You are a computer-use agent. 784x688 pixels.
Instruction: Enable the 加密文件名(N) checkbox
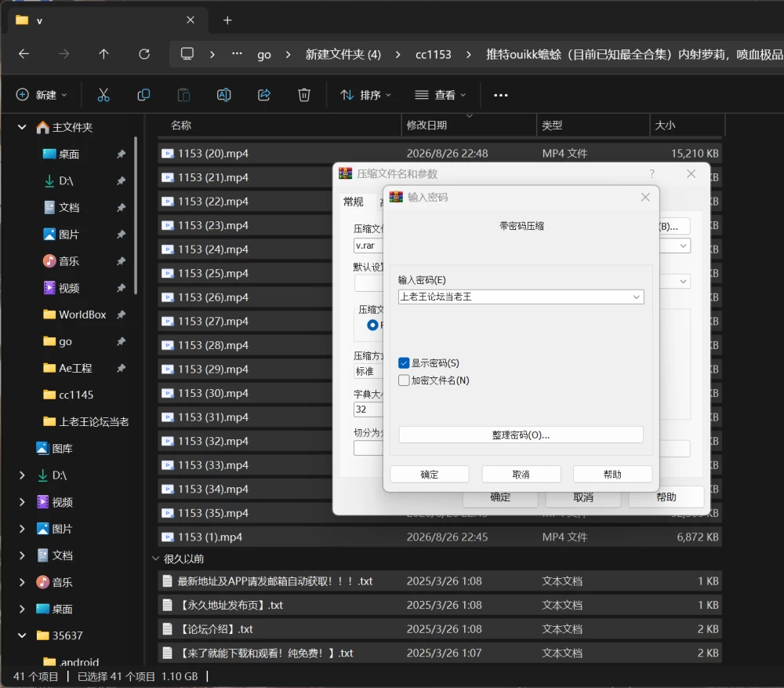(x=404, y=380)
